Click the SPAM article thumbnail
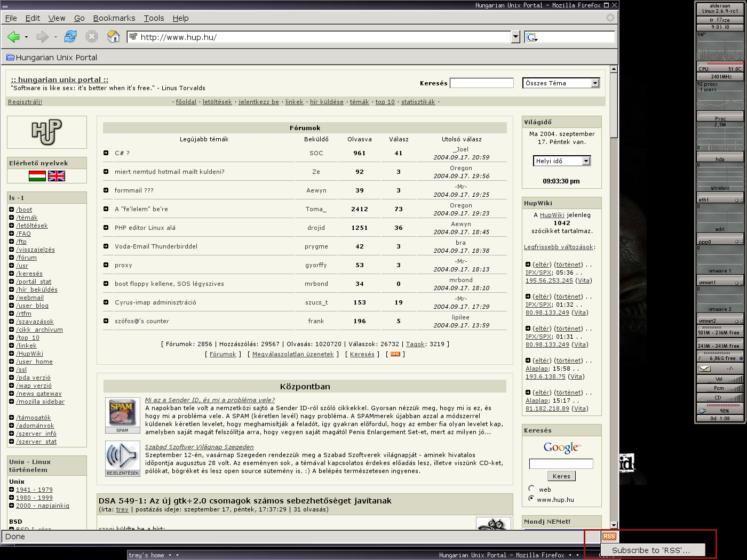Screen dimensions: 747x560 click(x=122, y=415)
